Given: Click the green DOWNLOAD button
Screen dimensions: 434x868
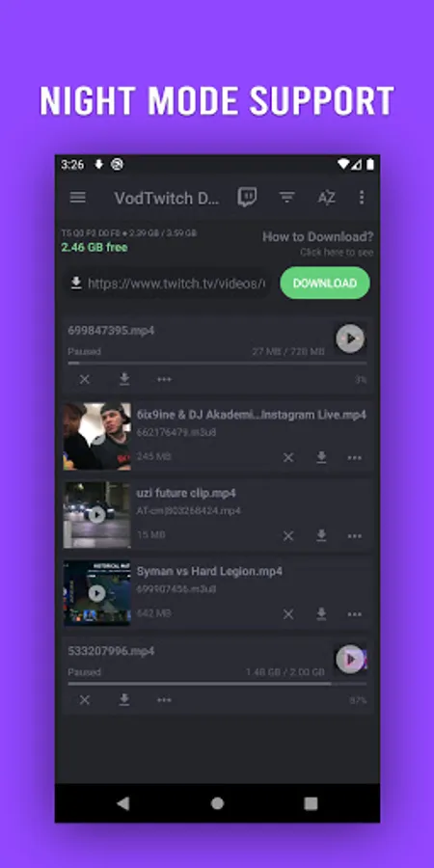Looking at the screenshot, I should 325,283.
